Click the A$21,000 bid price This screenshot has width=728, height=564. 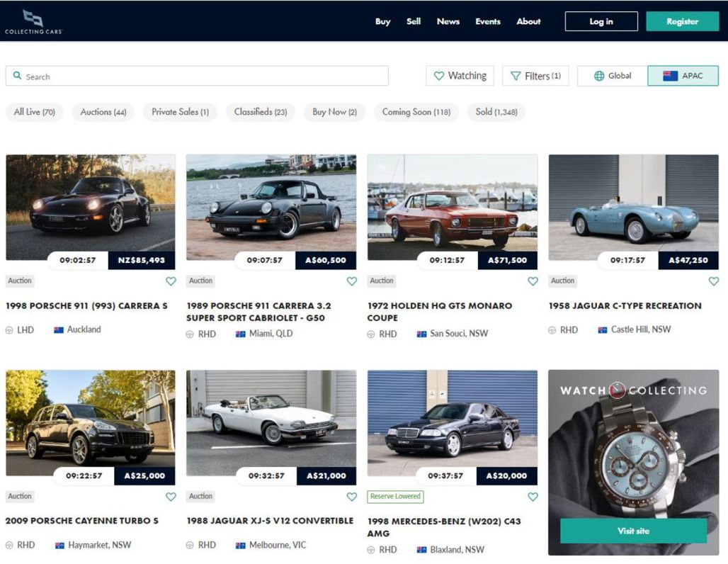point(326,475)
